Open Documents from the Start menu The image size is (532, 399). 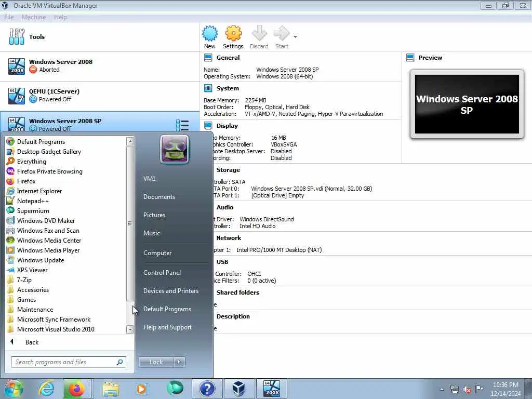pos(159,197)
